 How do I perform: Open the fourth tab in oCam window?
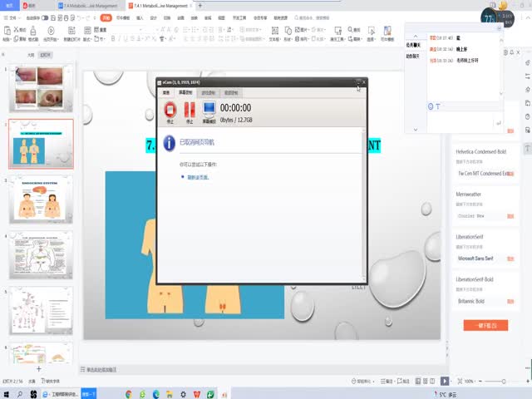[231, 93]
